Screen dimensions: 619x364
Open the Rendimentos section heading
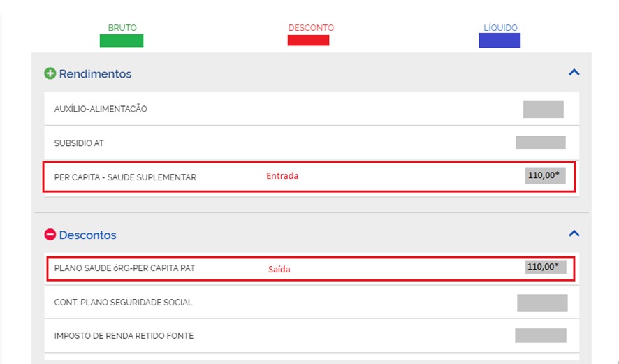[x=95, y=74]
